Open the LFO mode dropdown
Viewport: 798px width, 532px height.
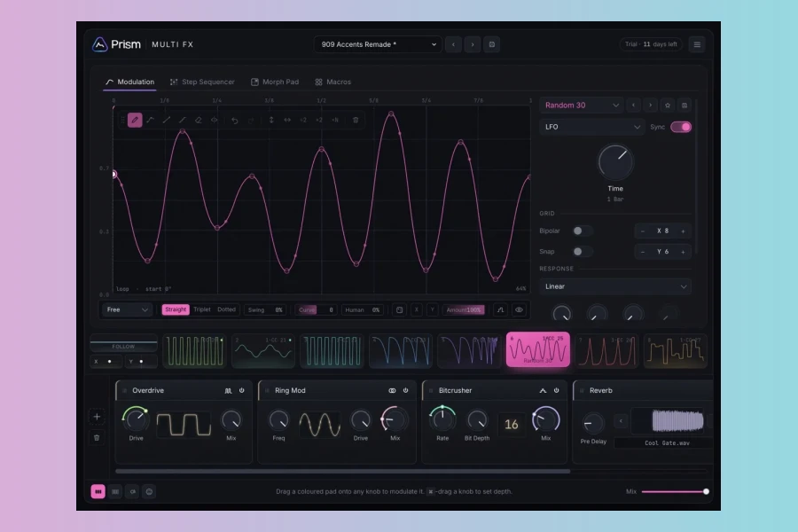point(592,127)
